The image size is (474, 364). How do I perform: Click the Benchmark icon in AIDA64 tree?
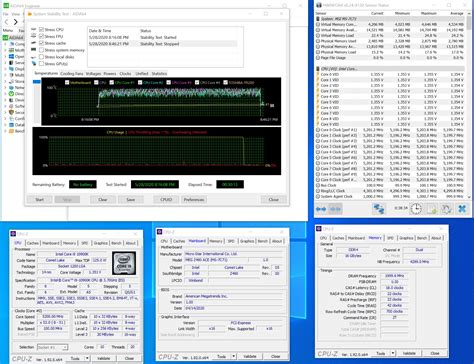click(x=11, y=131)
